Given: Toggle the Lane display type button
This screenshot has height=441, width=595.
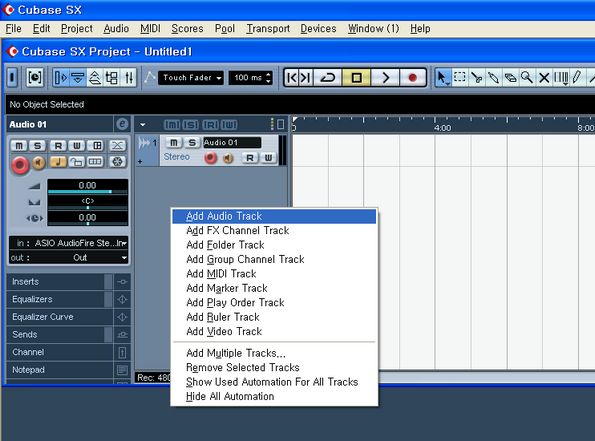Looking at the screenshot, I should pyautogui.click(x=95, y=162).
